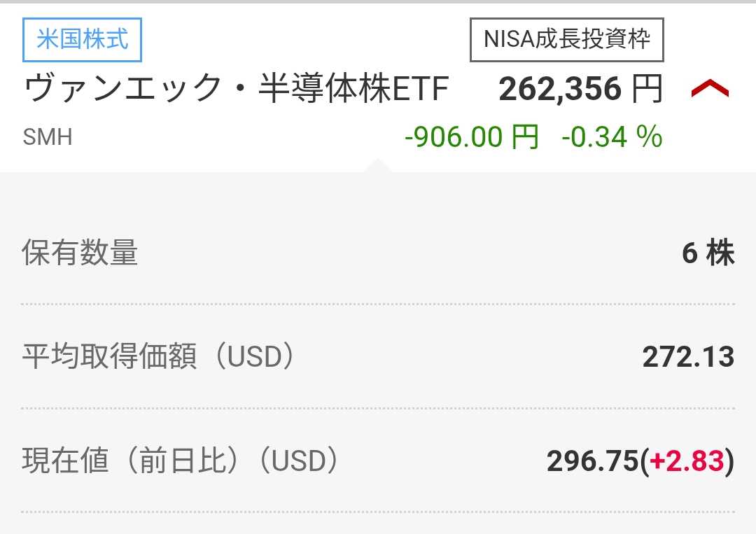Image resolution: width=756 pixels, height=534 pixels.
Task: Click the -0.34 % change percentage
Action: [612, 136]
